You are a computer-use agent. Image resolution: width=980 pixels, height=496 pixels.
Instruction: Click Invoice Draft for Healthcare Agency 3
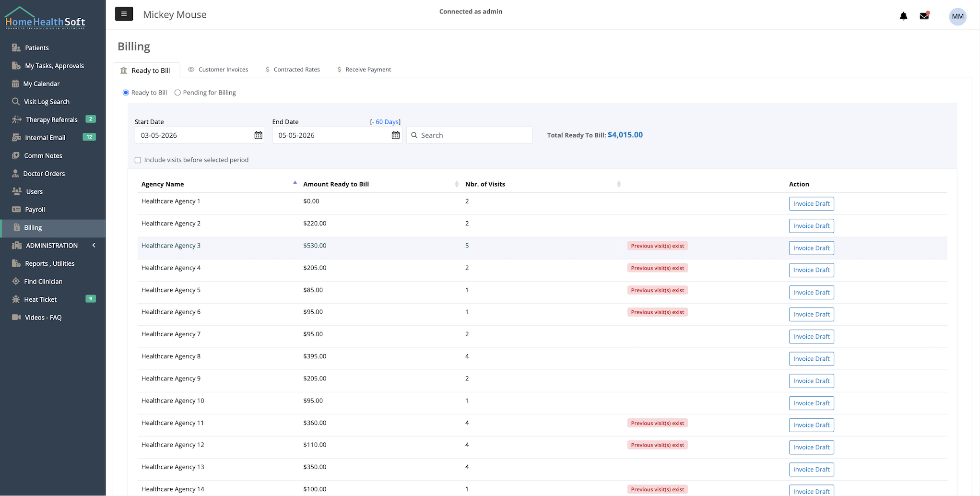coord(811,248)
